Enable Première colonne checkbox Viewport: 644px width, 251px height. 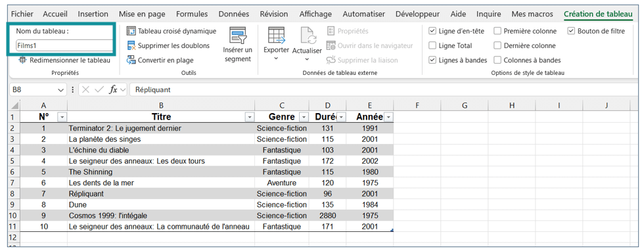(497, 31)
